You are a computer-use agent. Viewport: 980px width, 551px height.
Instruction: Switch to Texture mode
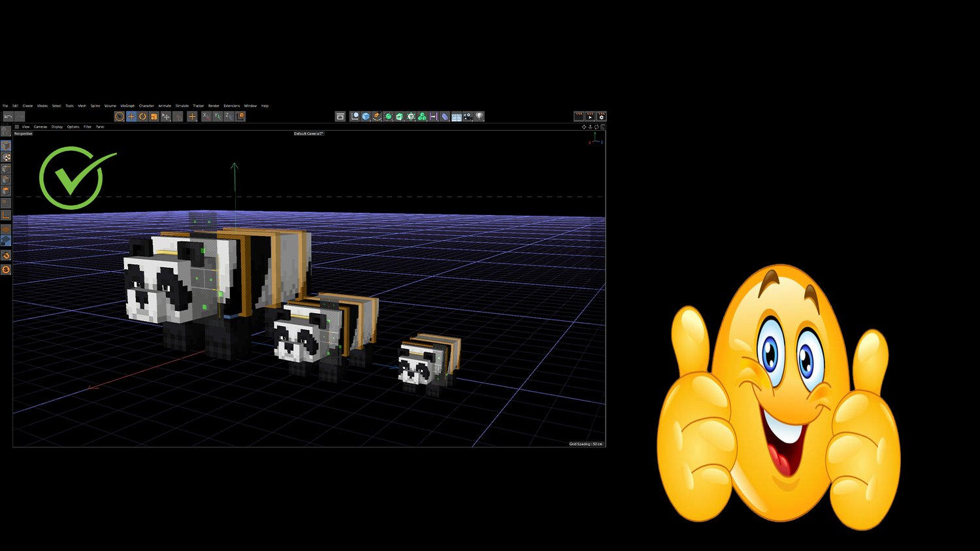pyautogui.click(x=6, y=158)
